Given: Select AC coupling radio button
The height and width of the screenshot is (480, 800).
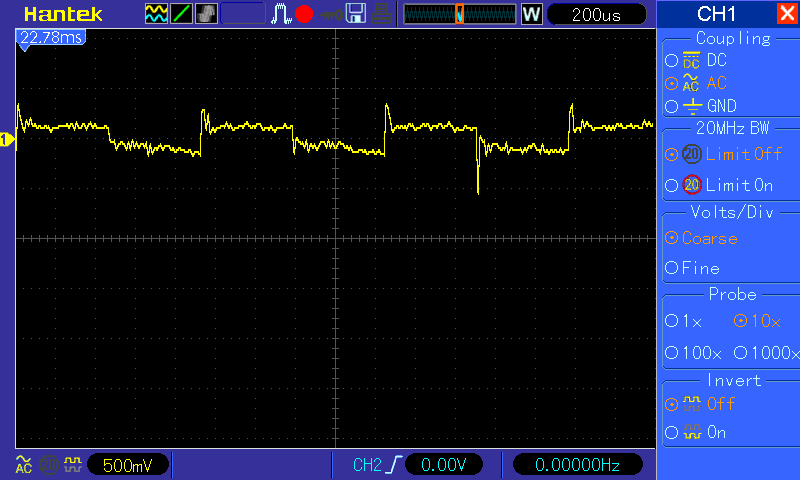Looking at the screenshot, I should (671, 83).
